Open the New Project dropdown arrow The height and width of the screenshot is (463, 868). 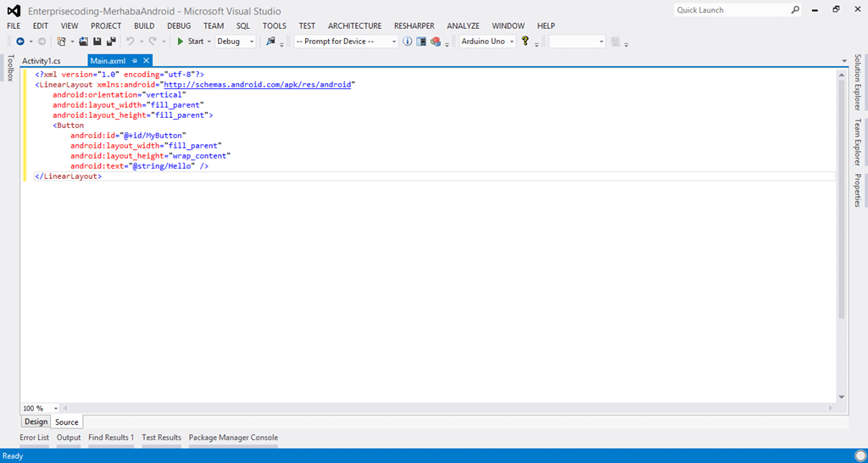[72, 42]
